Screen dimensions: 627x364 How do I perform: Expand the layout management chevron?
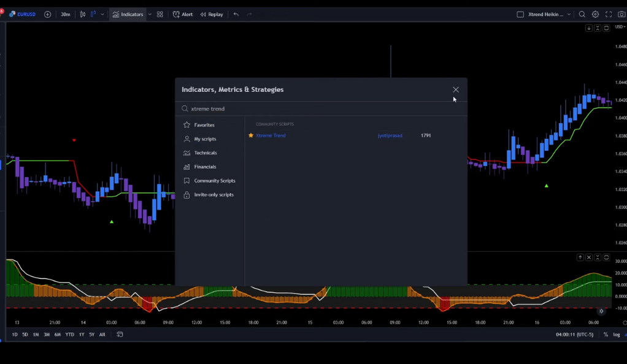[569, 14]
